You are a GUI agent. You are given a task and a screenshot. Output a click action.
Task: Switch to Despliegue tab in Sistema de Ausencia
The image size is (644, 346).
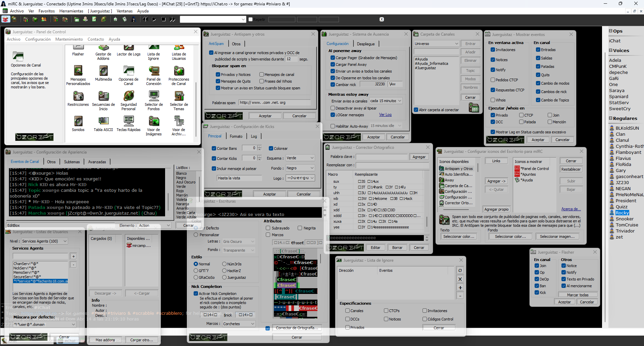(366, 44)
